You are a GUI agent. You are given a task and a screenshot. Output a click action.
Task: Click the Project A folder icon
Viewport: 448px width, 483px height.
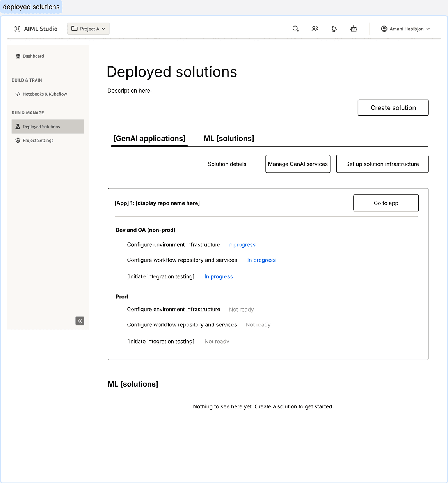[75, 29]
